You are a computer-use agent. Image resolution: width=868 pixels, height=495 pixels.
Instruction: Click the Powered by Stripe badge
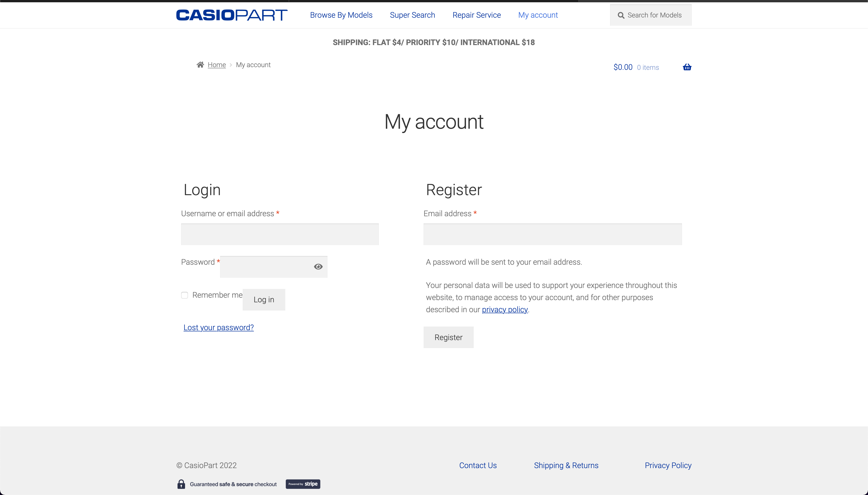click(x=303, y=484)
